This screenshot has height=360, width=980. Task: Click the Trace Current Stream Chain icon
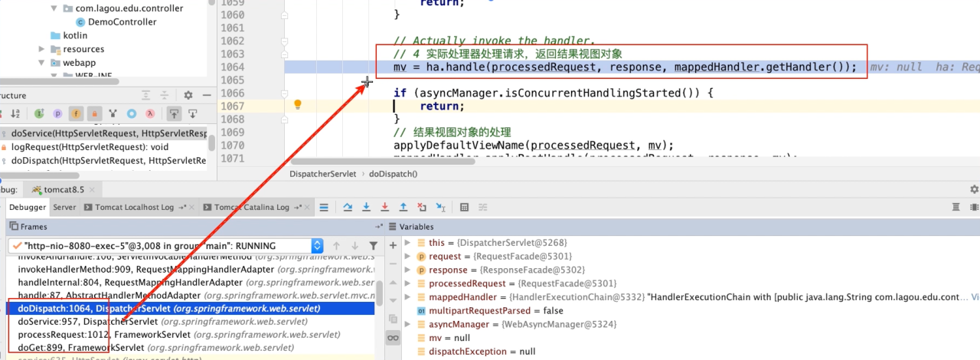483,207
